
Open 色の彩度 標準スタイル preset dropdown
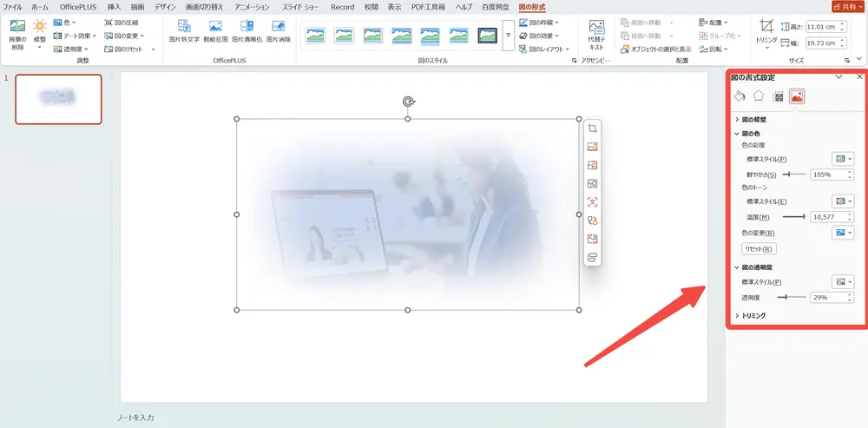pyautogui.click(x=843, y=159)
